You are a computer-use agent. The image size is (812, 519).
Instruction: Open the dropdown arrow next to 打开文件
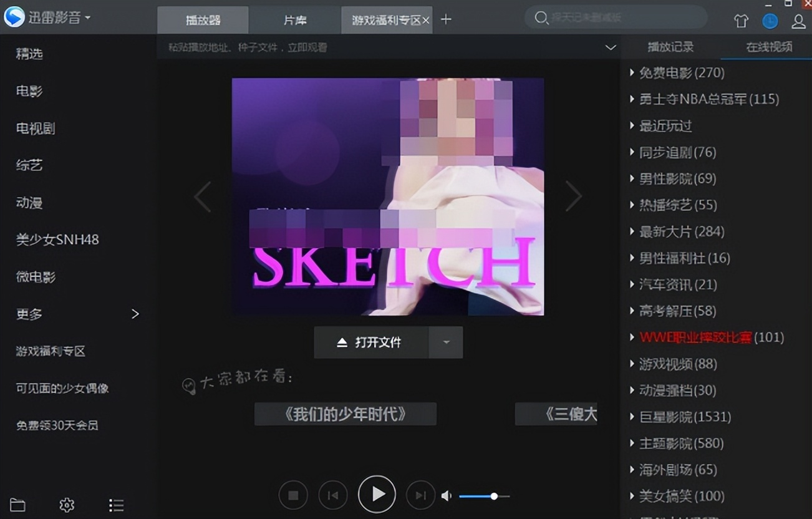point(447,342)
